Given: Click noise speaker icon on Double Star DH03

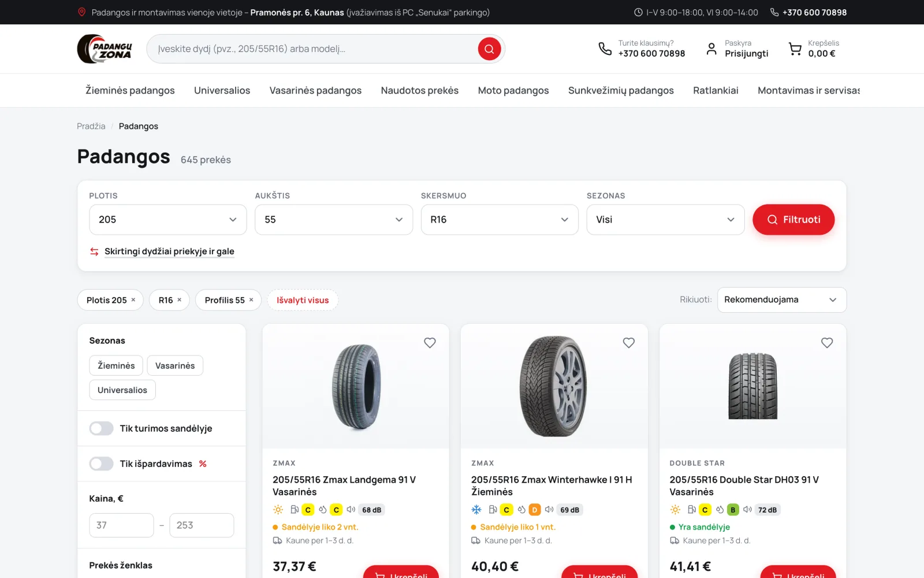Looking at the screenshot, I should 747,510.
